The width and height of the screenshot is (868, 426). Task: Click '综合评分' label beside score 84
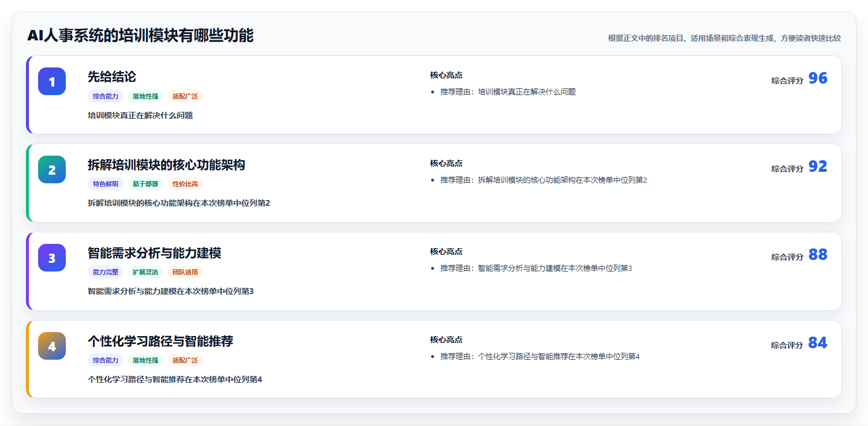(787, 345)
